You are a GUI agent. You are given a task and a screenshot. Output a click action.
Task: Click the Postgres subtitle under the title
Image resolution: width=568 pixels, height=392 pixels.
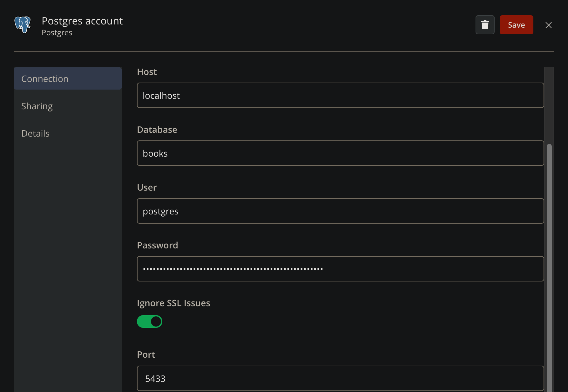click(x=57, y=32)
